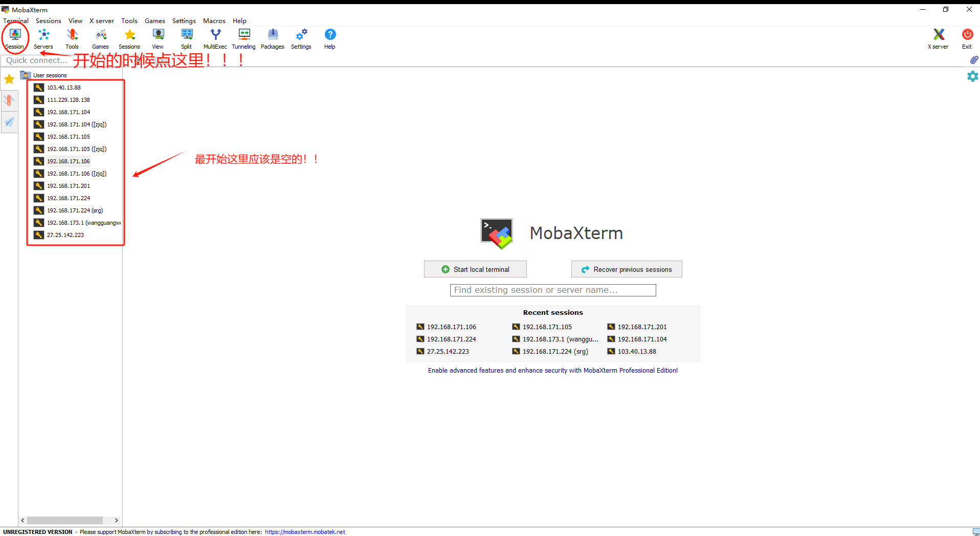Screen dimensions: 980x536
Task: Open the Games menu
Action: click(x=154, y=20)
